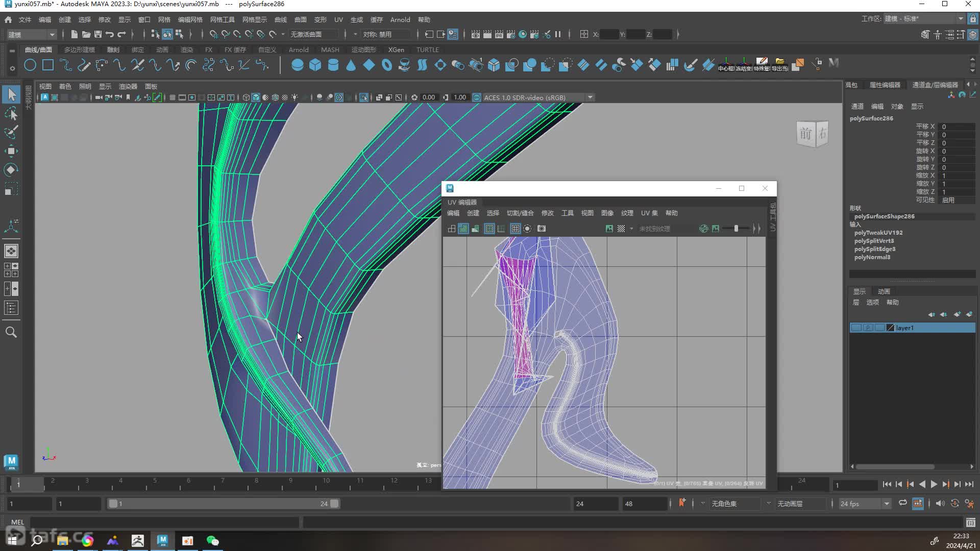Activate the Move tool in the toolbox
The image size is (980, 551).
pos(11,151)
